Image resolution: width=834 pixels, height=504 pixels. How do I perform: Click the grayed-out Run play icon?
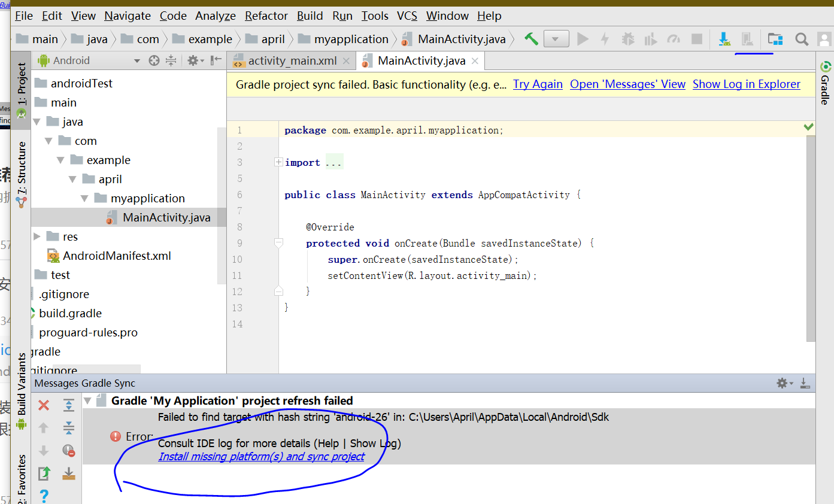[583, 39]
